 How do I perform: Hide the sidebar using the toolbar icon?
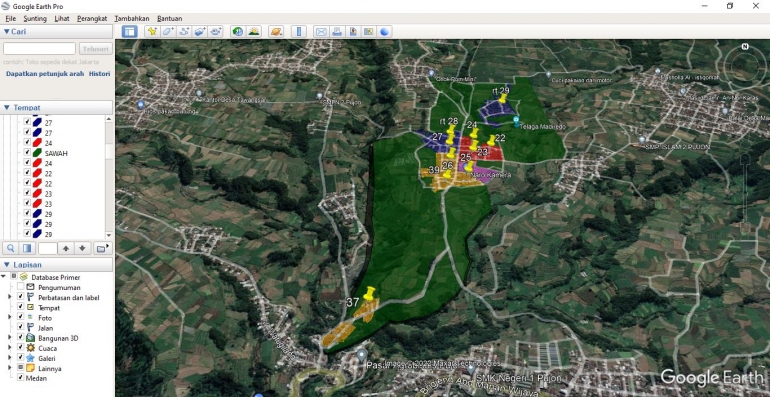pos(130,32)
